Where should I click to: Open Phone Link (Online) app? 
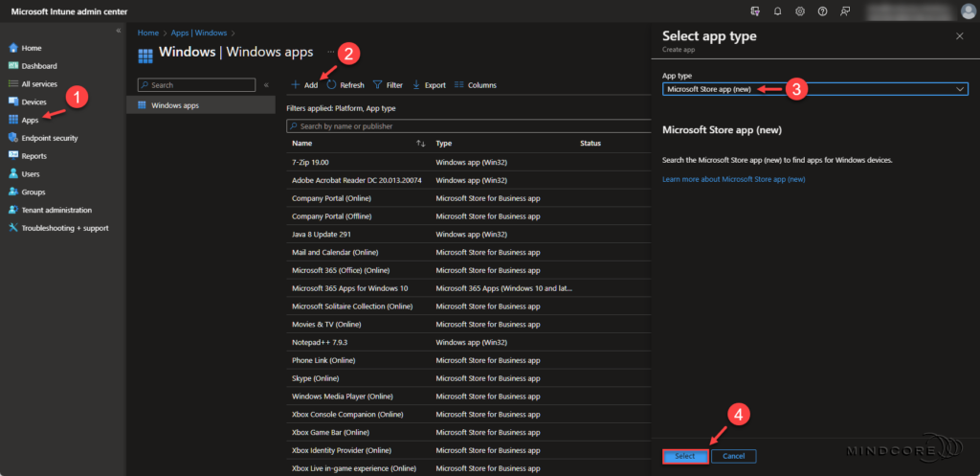[323, 361]
